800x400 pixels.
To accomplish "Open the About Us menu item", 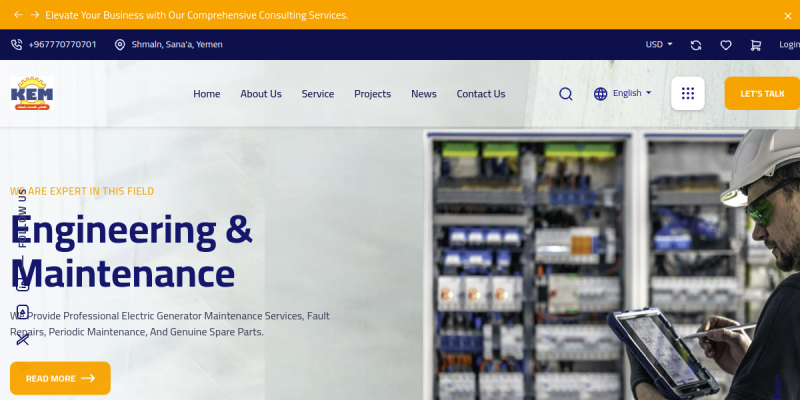I will (x=261, y=94).
